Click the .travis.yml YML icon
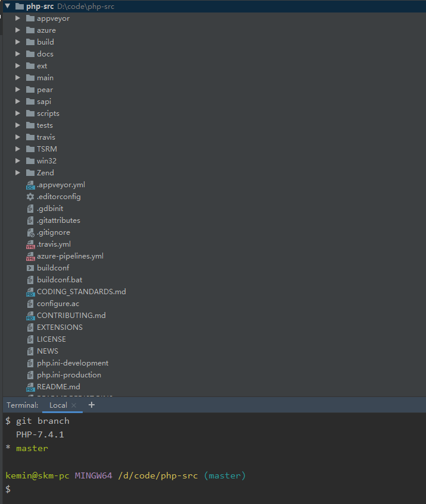The height and width of the screenshot is (504, 426). [x=30, y=245]
